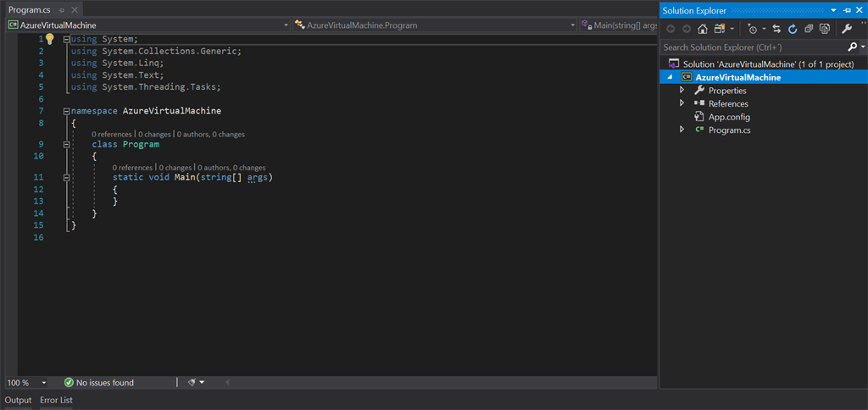Click the Search Solution Explorer input field

coord(754,47)
